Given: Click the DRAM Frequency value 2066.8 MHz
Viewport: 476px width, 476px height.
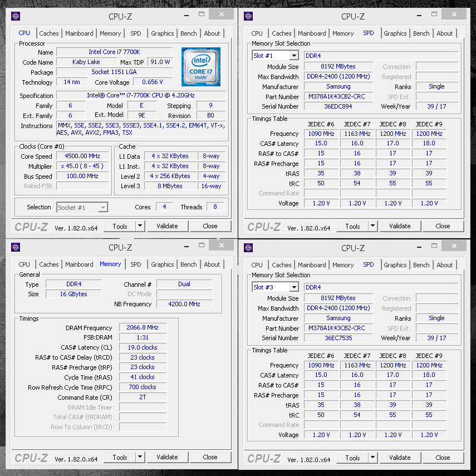Looking at the screenshot, I should pos(143,327).
